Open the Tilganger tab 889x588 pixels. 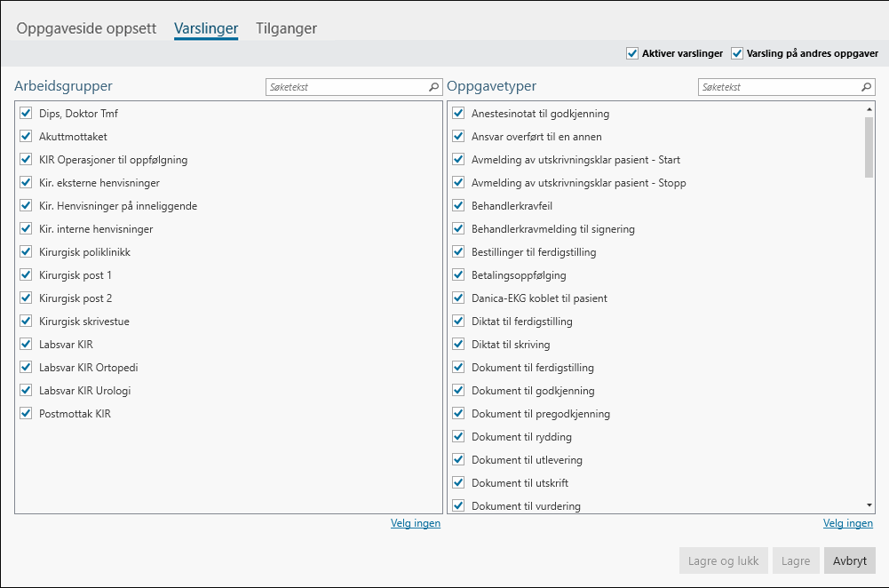(x=286, y=28)
